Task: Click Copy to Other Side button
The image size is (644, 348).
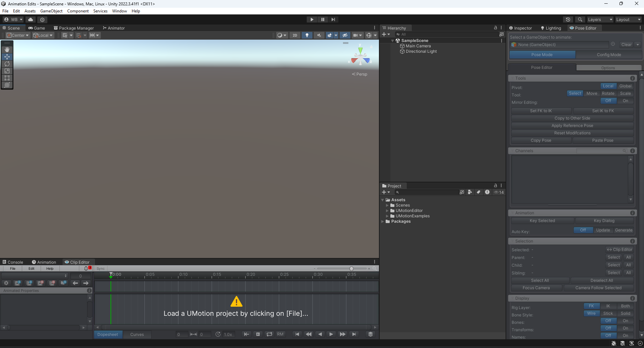Action: click(572, 118)
